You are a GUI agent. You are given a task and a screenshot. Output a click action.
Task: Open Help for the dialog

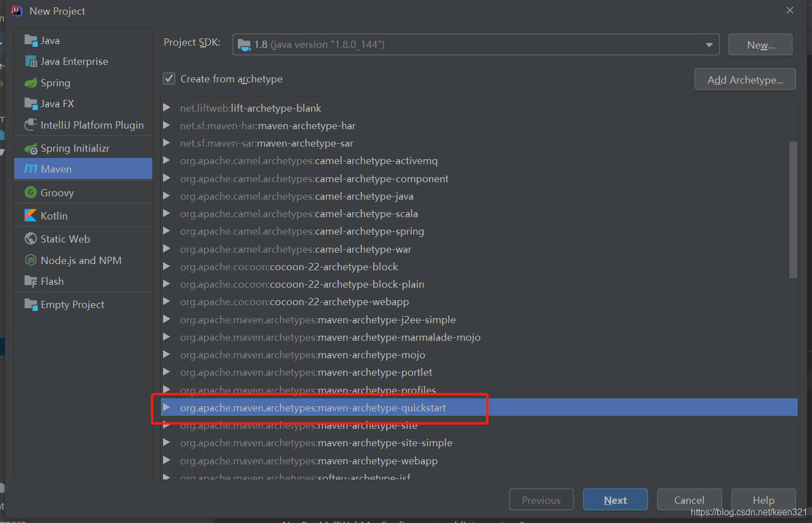pos(763,500)
